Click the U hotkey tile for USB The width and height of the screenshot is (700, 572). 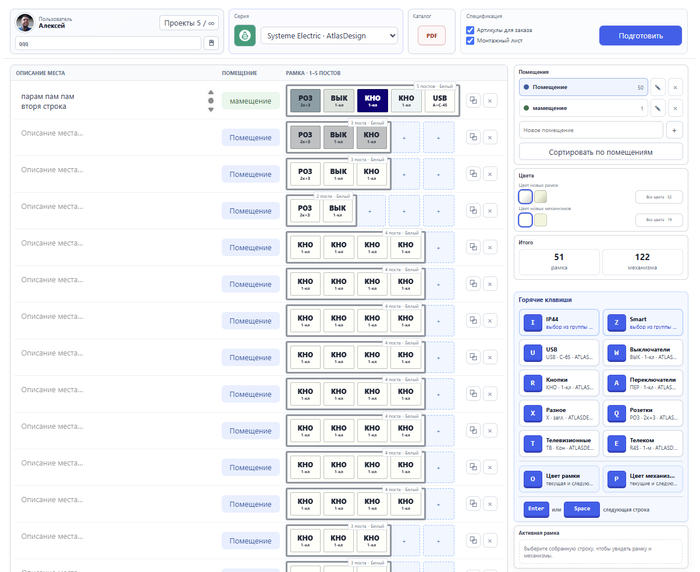(x=559, y=353)
